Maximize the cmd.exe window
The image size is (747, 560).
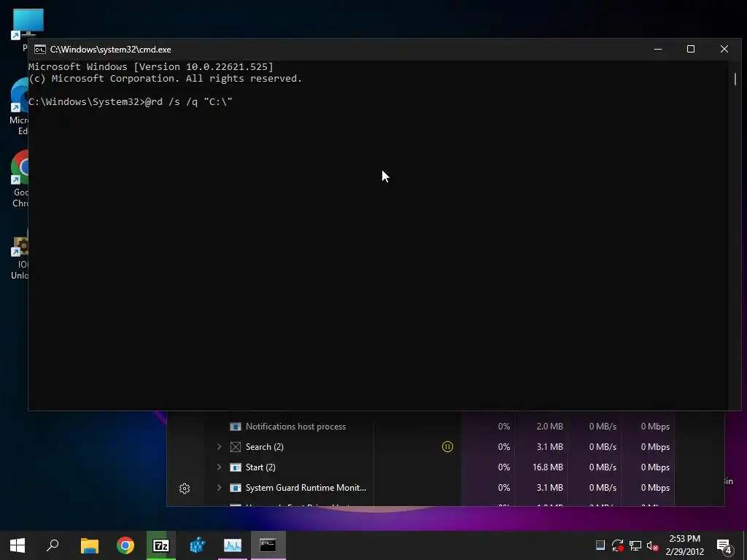691,49
